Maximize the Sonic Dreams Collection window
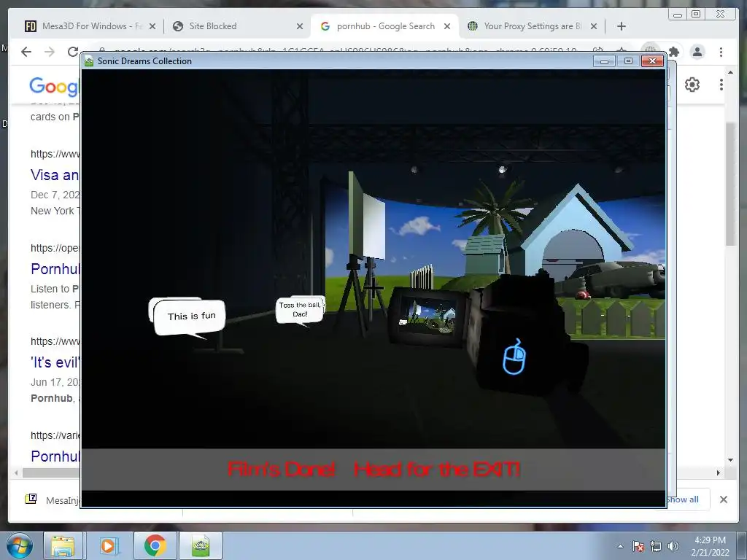The height and width of the screenshot is (560, 747). (628, 61)
